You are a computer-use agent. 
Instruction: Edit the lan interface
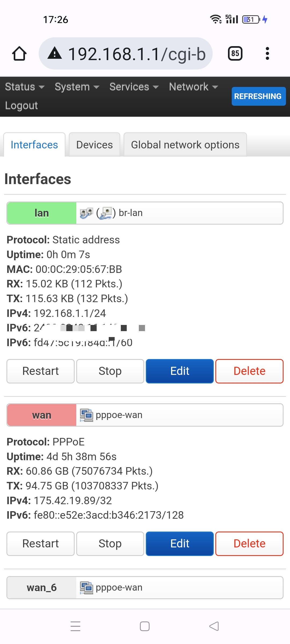[180, 371]
